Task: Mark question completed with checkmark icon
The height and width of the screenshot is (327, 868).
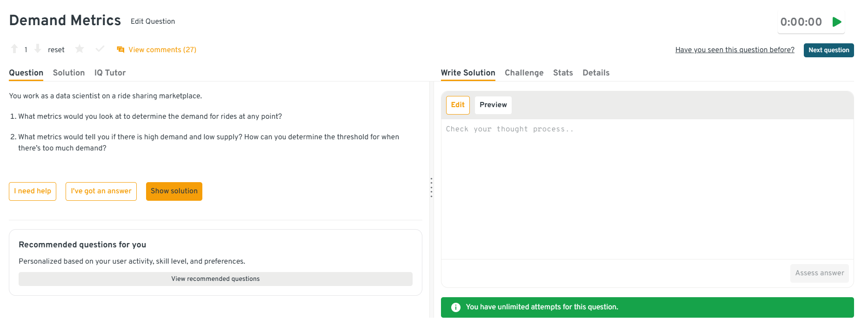Action: (100, 49)
